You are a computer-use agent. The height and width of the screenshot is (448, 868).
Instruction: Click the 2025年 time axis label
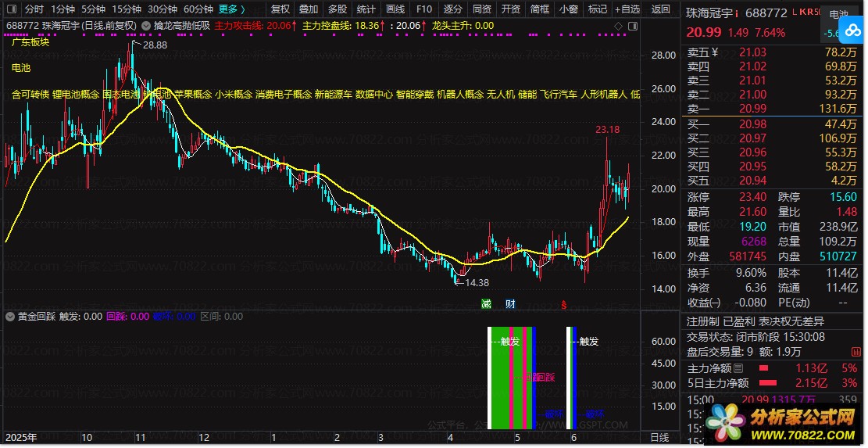21,438
